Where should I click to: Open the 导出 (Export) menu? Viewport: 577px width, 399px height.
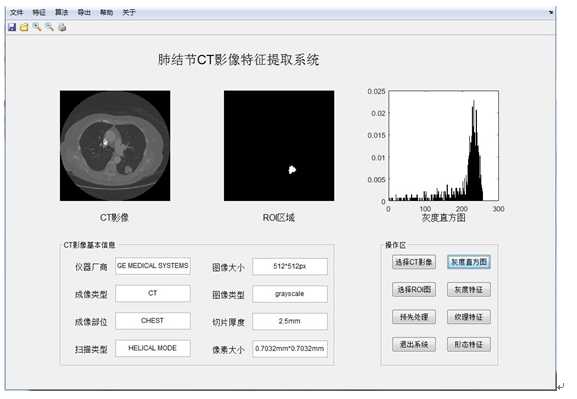(x=84, y=13)
